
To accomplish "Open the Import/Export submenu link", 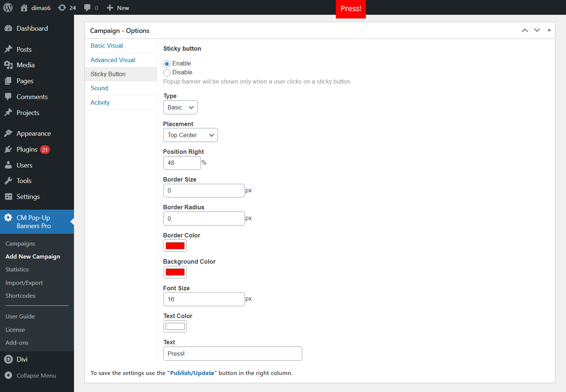I will point(24,283).
